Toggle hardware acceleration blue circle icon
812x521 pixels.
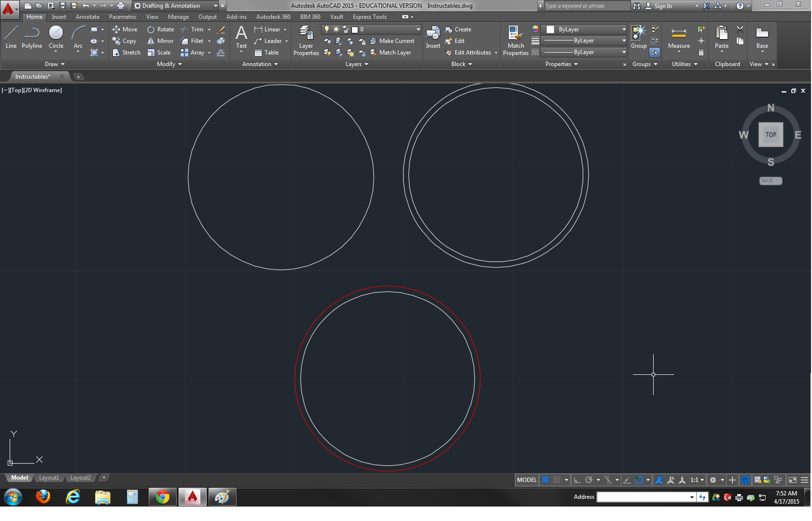tap(745, 480)
